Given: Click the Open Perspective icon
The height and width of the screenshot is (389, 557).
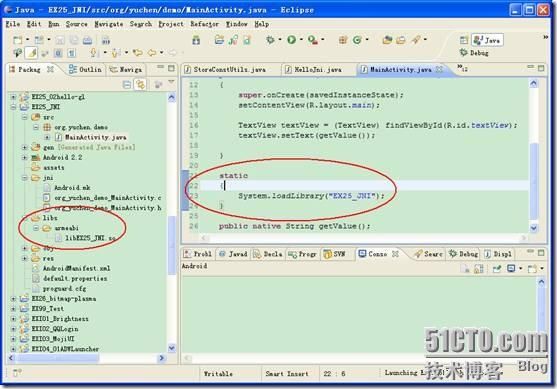Looking at the screenshot, I should [464, 40].
